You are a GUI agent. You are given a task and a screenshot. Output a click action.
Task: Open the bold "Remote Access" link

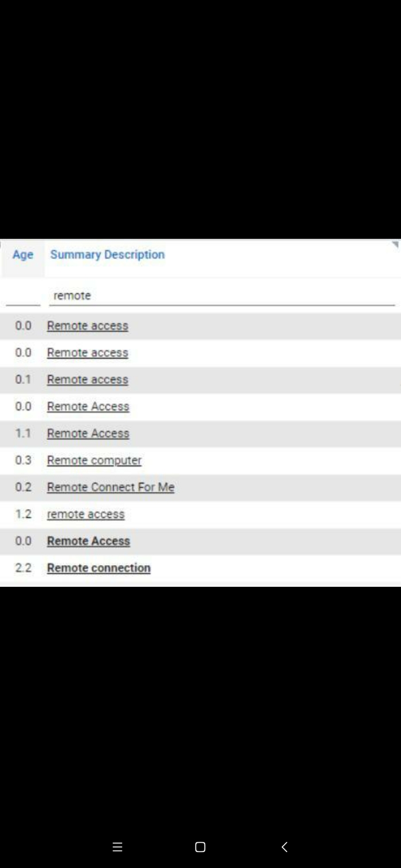(x=88, y=541)
